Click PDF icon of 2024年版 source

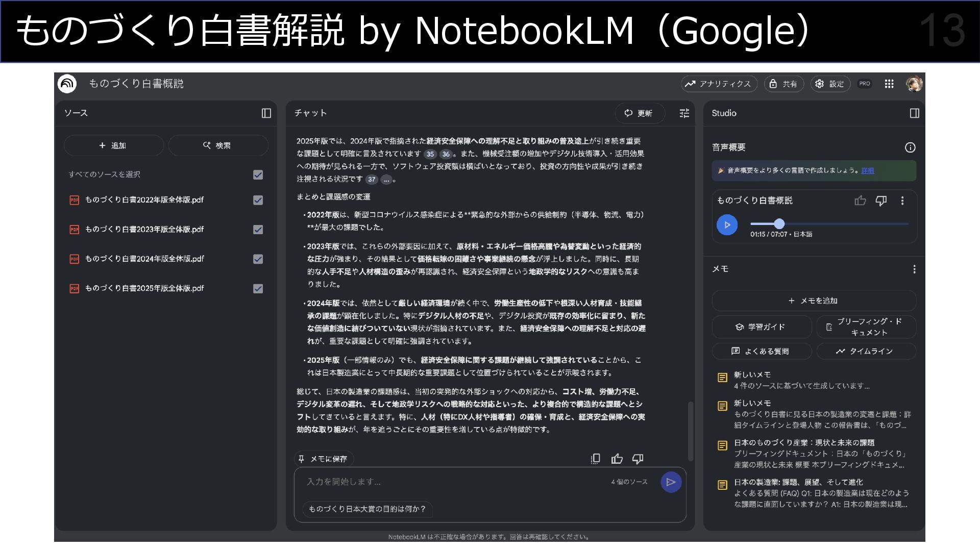click(75, 259)
